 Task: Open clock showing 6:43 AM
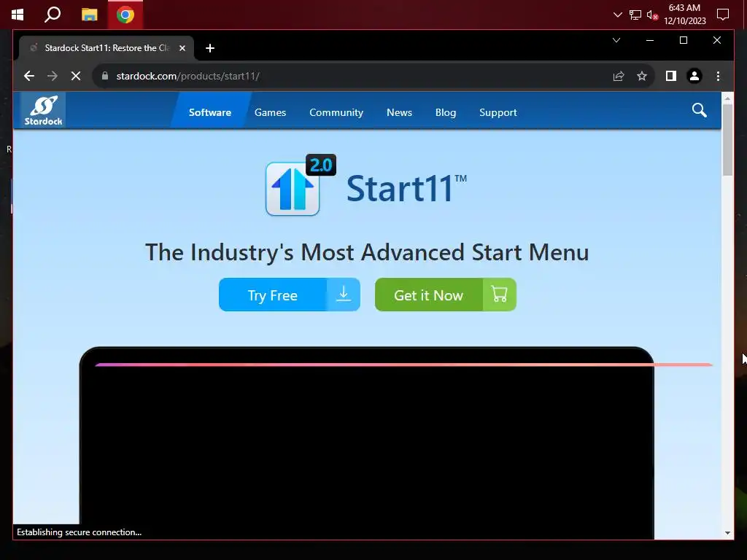coord(684,15)
